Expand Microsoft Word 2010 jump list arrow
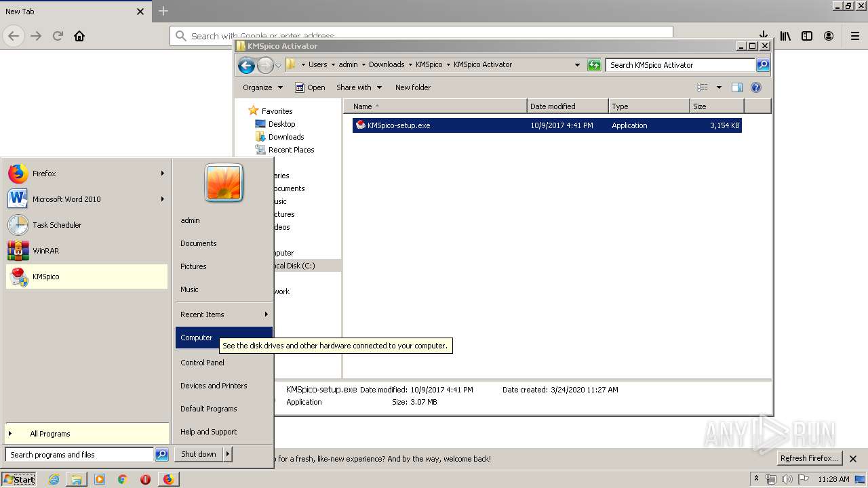The height and width of the screenshot is (488, 868). pyautogui.click(x=162, y=199)
